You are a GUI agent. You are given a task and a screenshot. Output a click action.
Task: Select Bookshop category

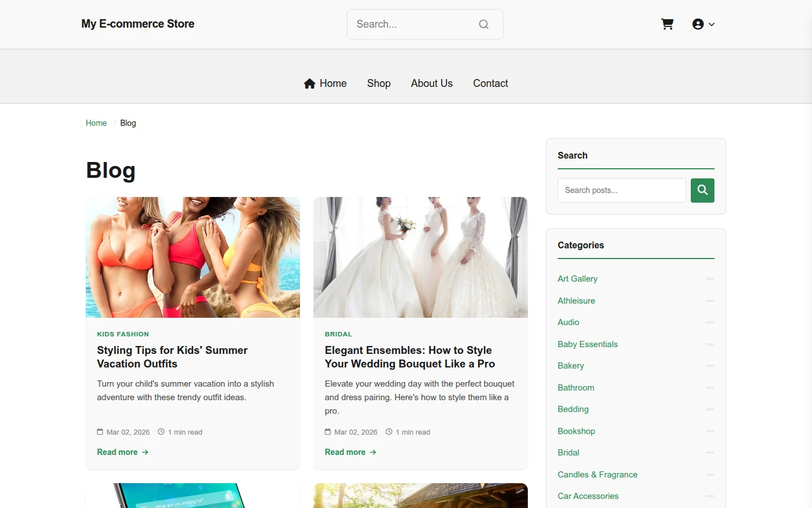(x=576, y=431)
